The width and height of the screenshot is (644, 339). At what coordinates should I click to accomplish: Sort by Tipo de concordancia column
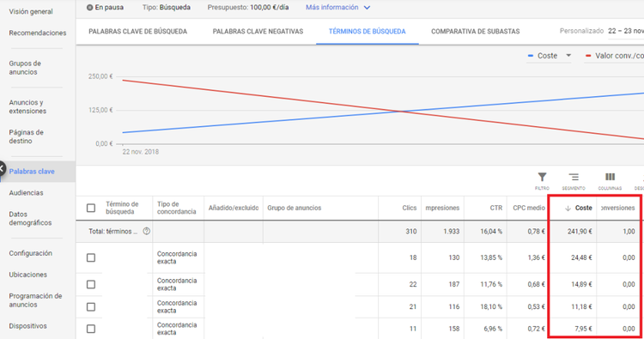click(177, 208)
